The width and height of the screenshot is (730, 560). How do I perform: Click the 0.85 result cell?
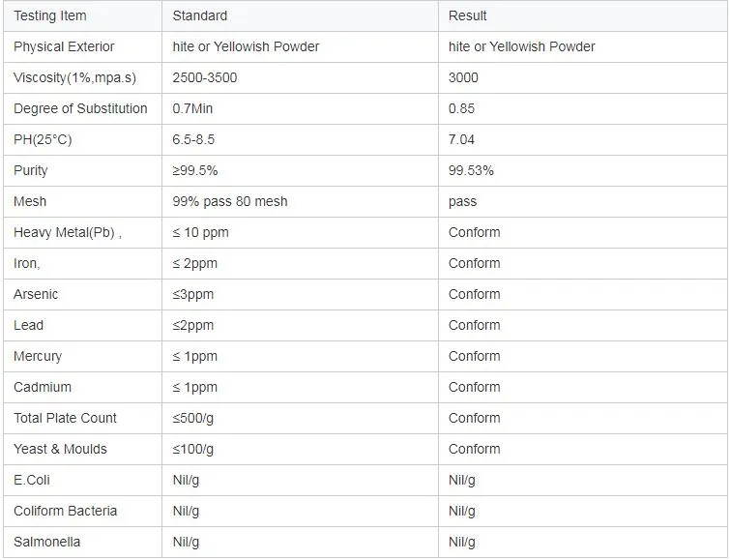pyautogui.click(x=461, y=108)
